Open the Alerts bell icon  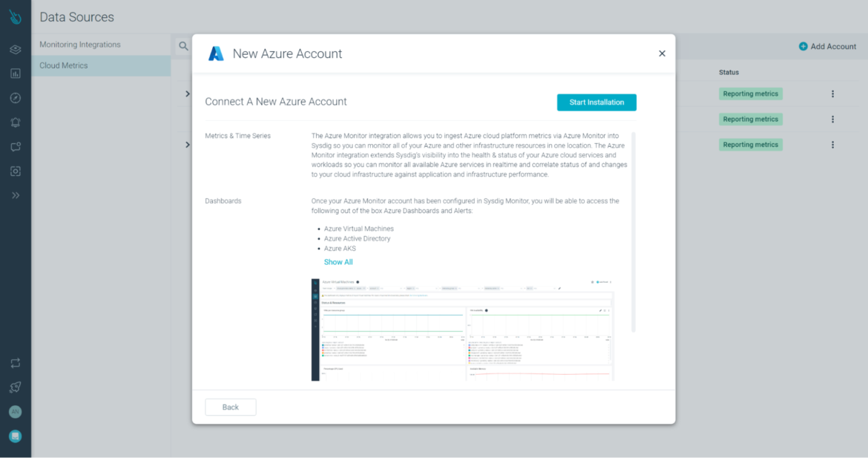click(x=16, y=122)
